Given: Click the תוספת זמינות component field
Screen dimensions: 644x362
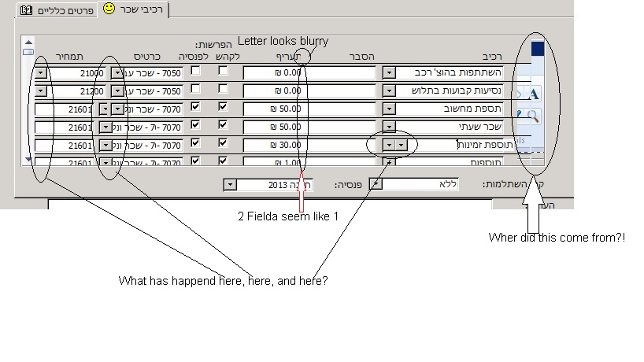Looking at the screenshot, I should pyautogui.click(x=461, y=145).
